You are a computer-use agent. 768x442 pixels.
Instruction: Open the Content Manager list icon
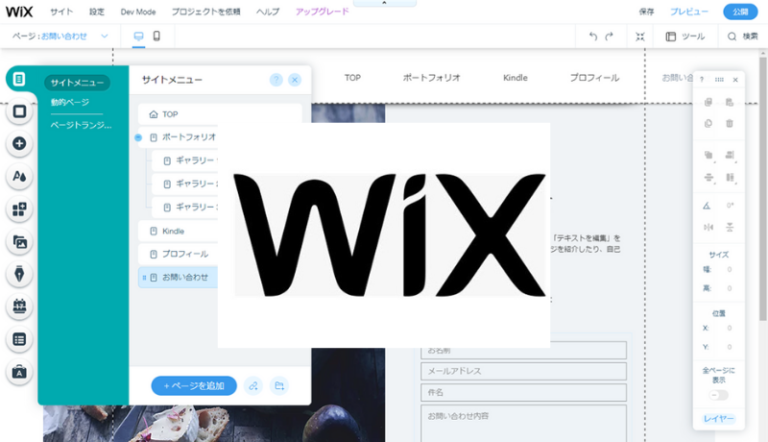[x=19, y=339]
